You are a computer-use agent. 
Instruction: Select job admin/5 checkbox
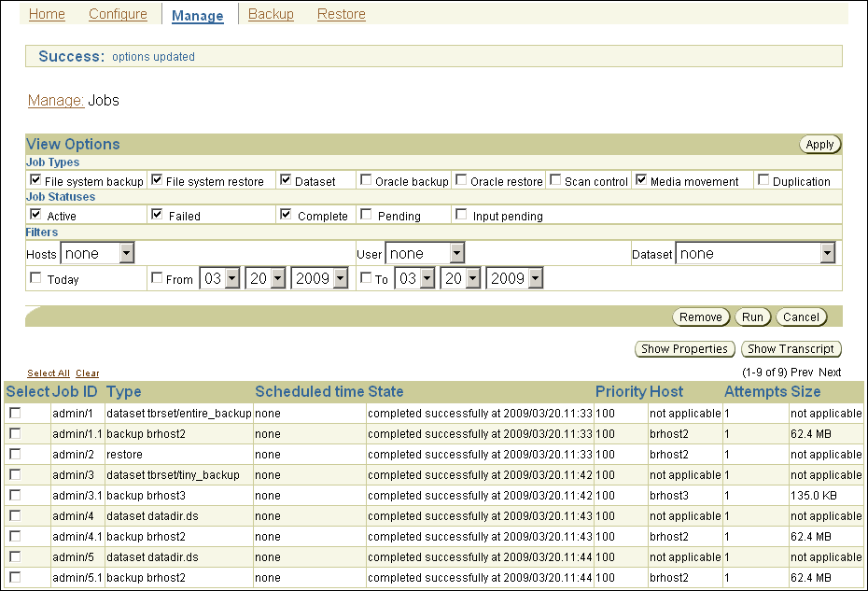[x=15, y=556]
